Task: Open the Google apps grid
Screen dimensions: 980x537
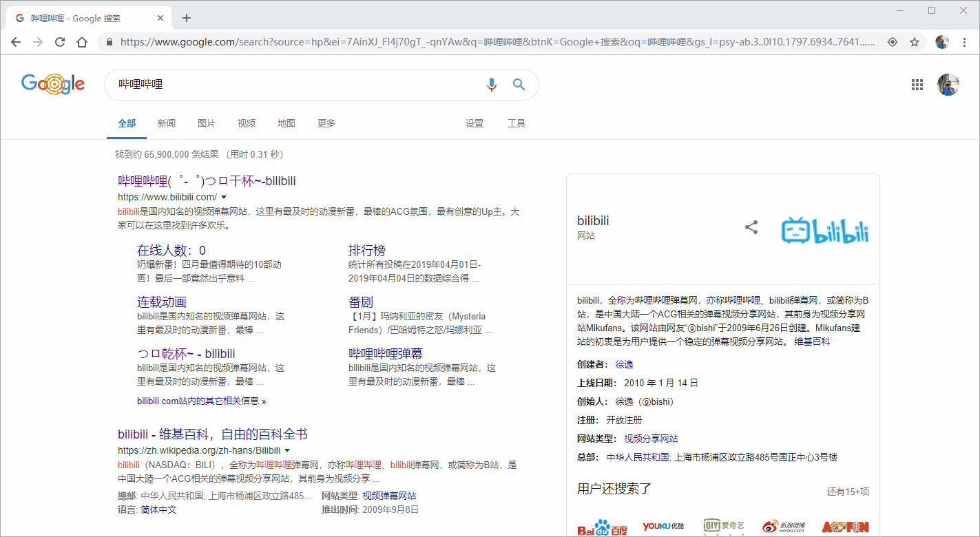Action: coord(917,85)
